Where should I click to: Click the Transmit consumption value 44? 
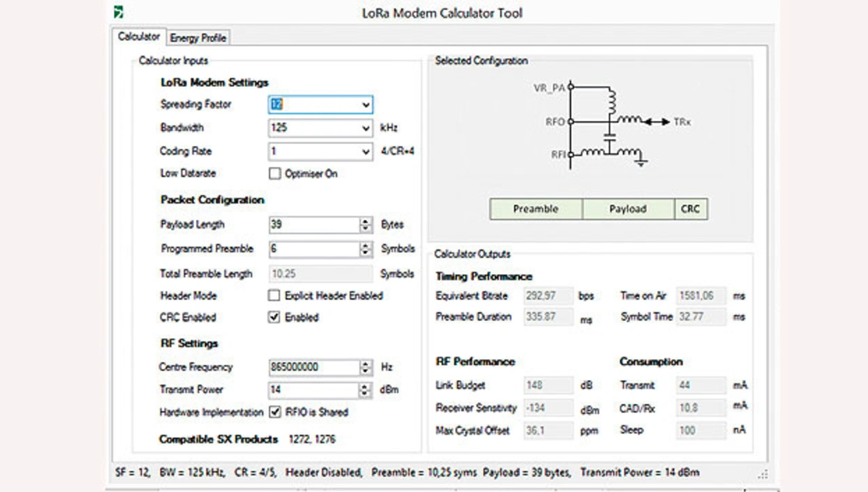pyautogui.click(x=701, y=385)
